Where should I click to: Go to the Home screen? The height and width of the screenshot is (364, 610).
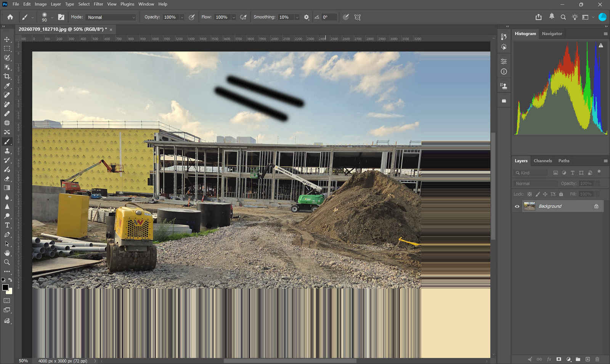(10, 17)
